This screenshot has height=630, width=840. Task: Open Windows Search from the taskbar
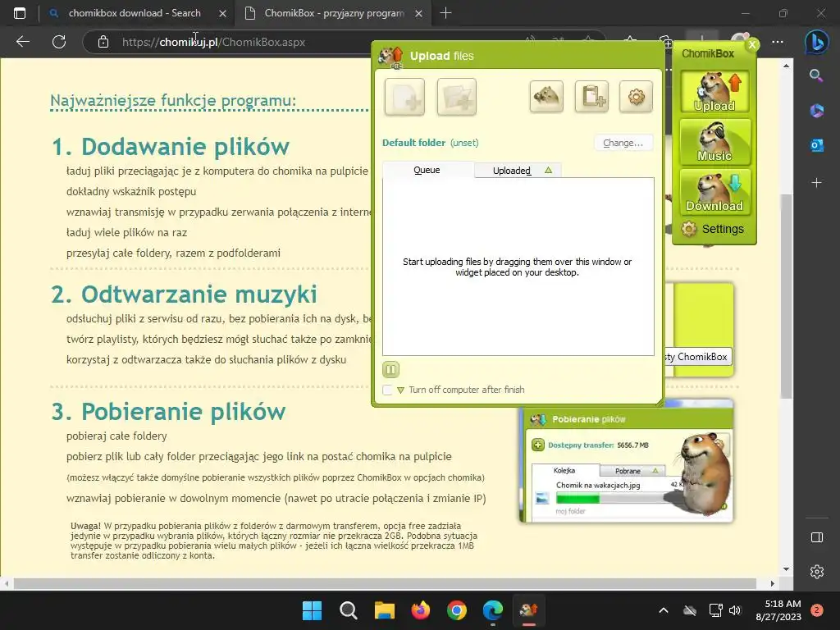click(x=348, y=610)
